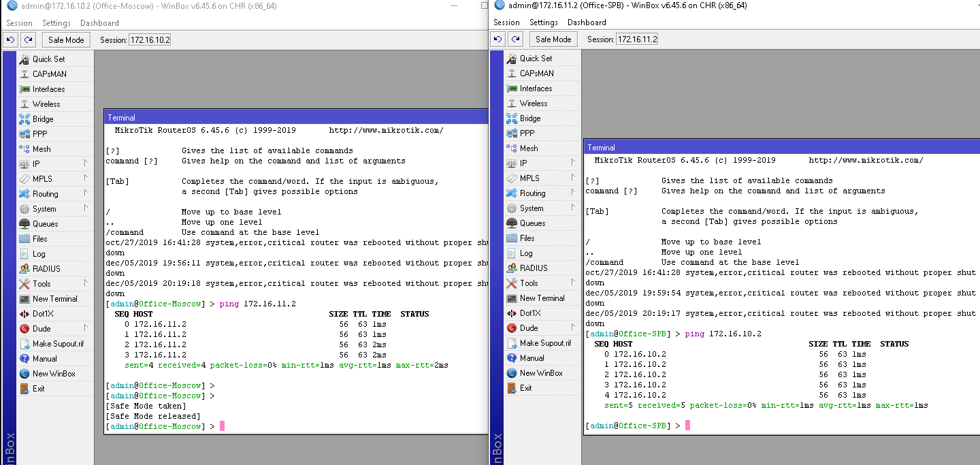Open Dashboard menu in Office-SPB window
The image size is (980, 465).
(x=587, y=22)
